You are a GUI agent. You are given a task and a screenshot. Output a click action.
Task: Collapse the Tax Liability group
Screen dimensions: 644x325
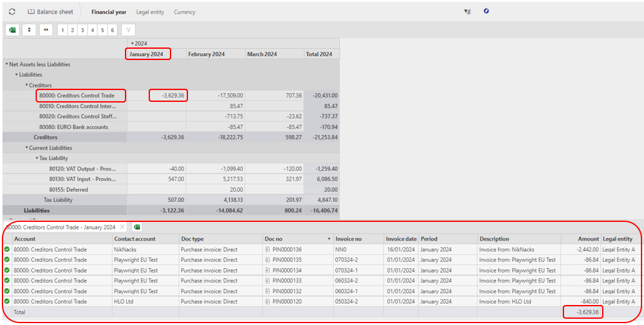(x=37, y=158)
